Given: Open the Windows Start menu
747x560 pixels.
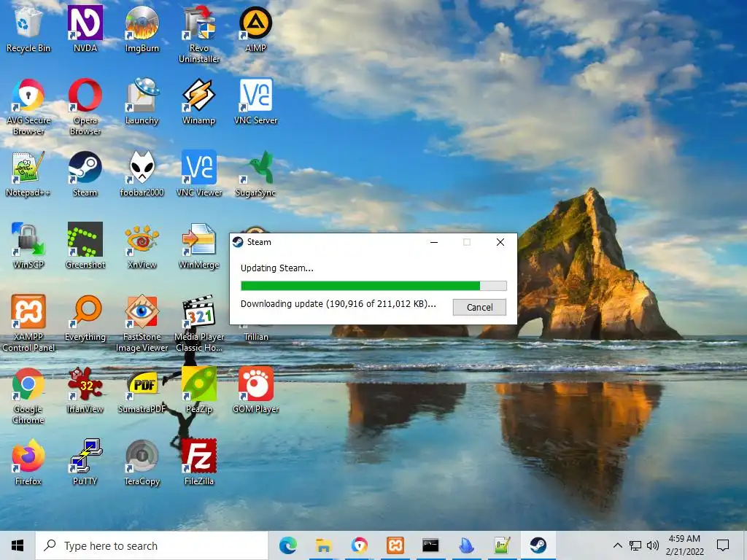Looking at the screenshot, I should pyautogui.click(x=18, y=545).
